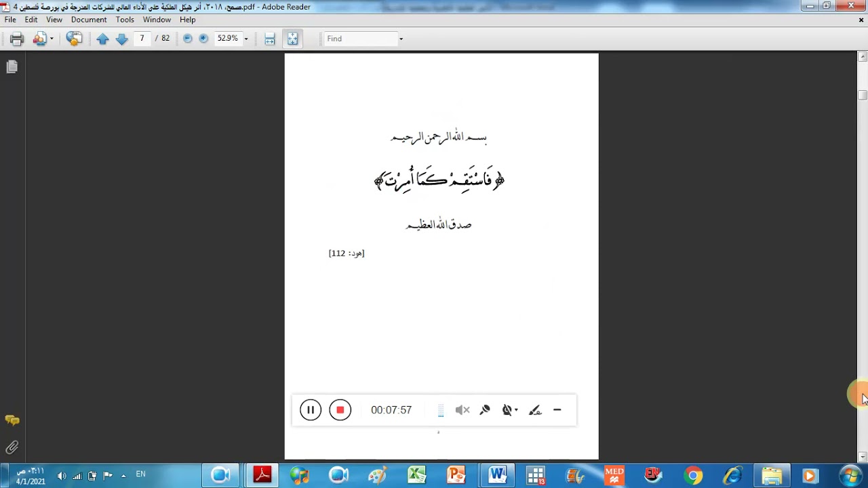Toggle the microphone on recorder bar
This screenshot has width=868, height=488.
pos(485,410)
